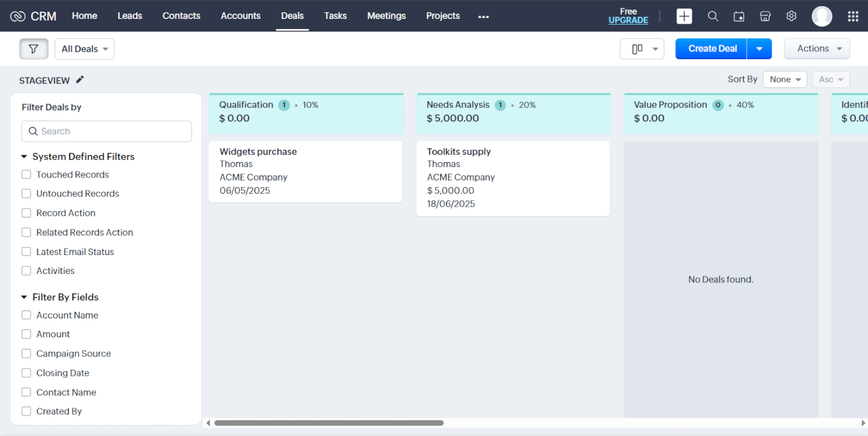Enable Related Records Action filter

point(26,232)
